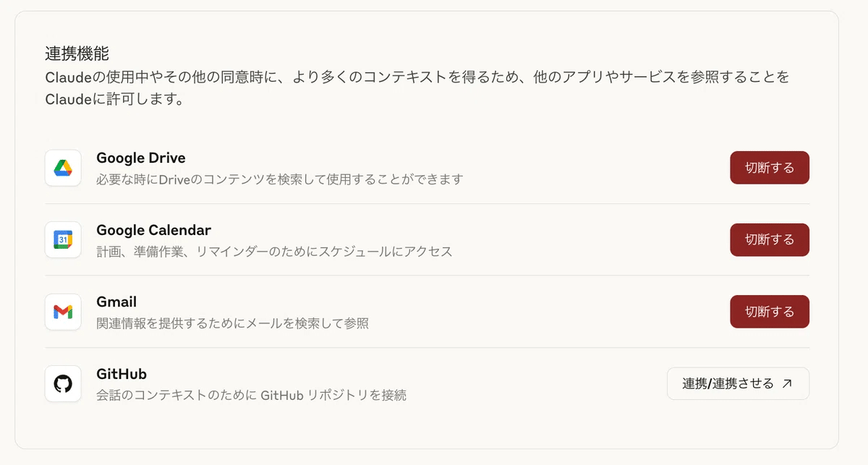868x465 pixels.
Task: Connect GitHub via the 連携/連携させる button
Action: click(x=737, y=383)
